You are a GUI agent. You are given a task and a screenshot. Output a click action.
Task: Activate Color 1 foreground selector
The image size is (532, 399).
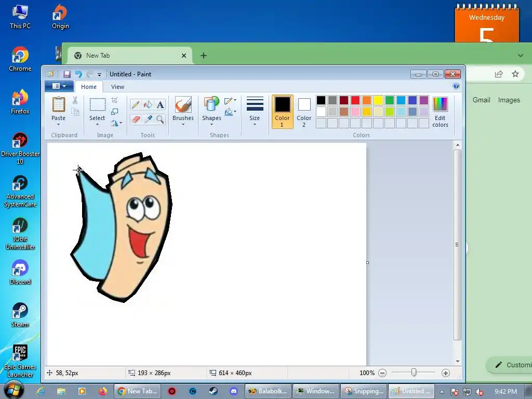282,112
